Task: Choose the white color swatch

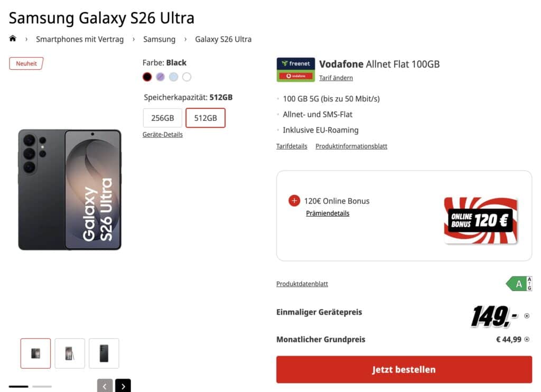Action: coord(186,77)
